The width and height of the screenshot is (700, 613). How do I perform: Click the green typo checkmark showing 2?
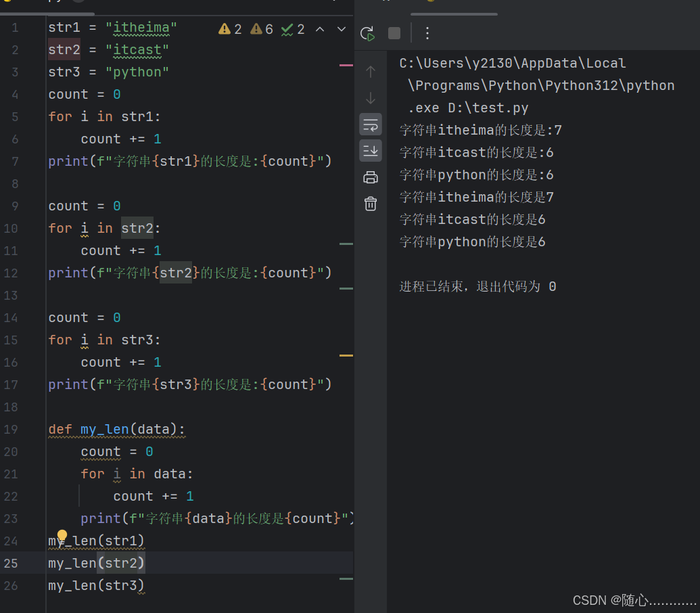pos(293,30)
